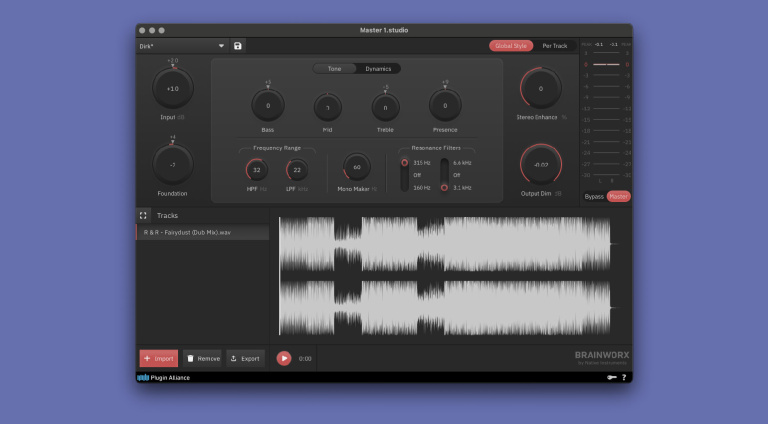Open the Dirk preset dropdown
768x424 pixels.
(x=183, y=46)
